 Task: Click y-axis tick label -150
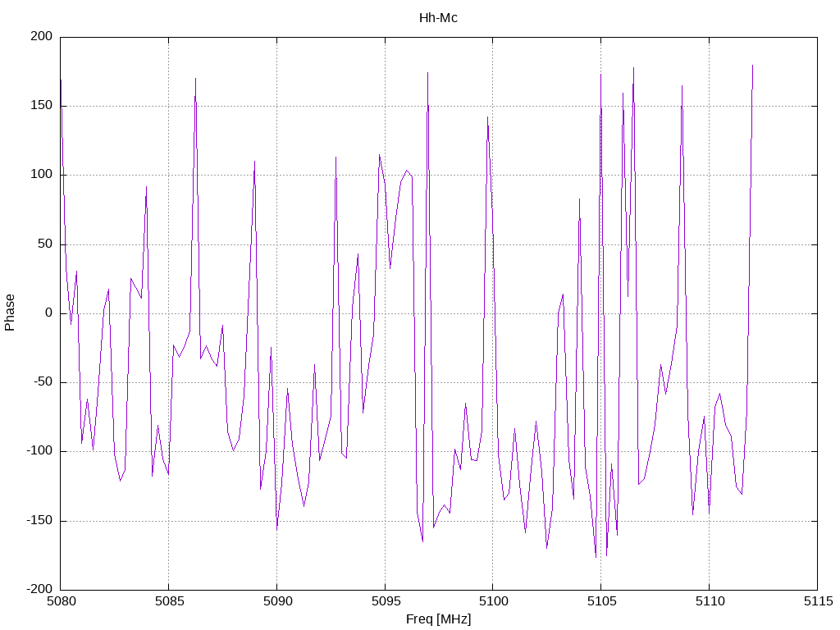tap(39, 520)
